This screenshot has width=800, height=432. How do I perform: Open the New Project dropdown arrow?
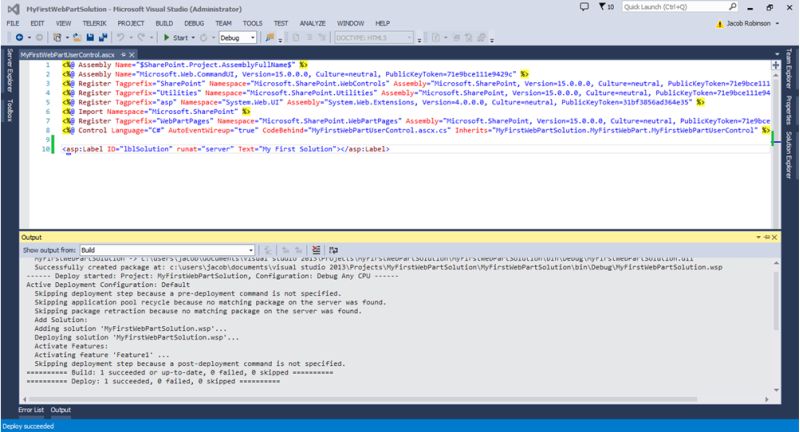point(67,38)
